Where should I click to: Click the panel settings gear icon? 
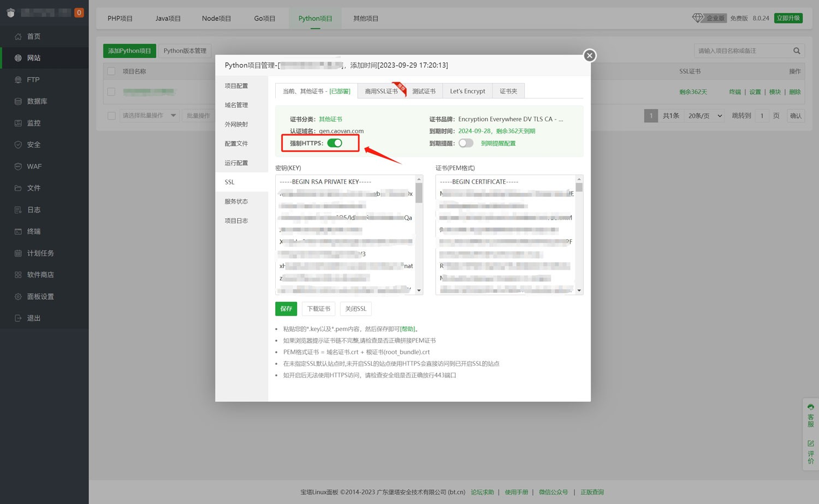coord(18,297)
